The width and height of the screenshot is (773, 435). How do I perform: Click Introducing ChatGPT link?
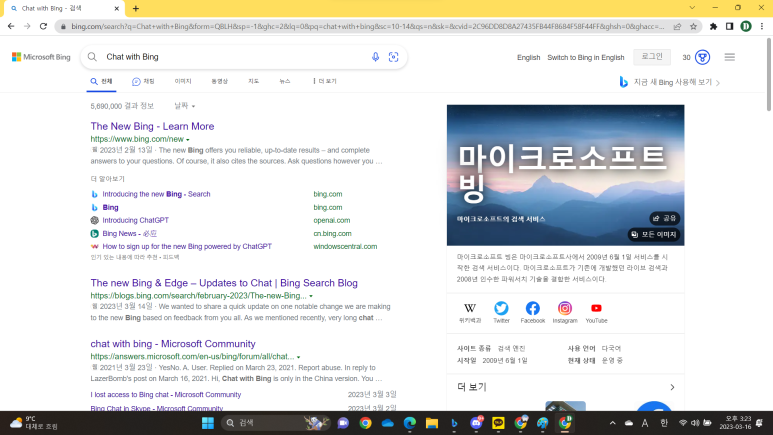[136, 220]
